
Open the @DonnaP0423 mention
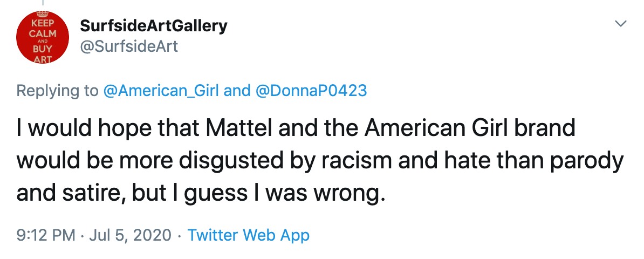[x=311, y=91]
